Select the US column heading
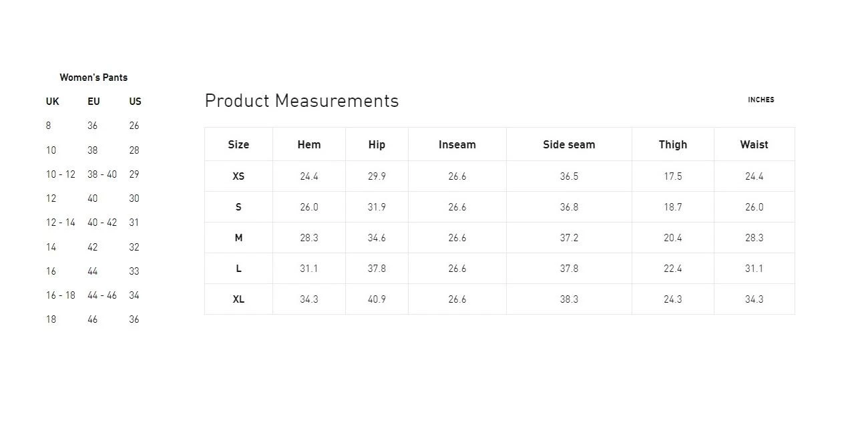 (x=135, y=102)
